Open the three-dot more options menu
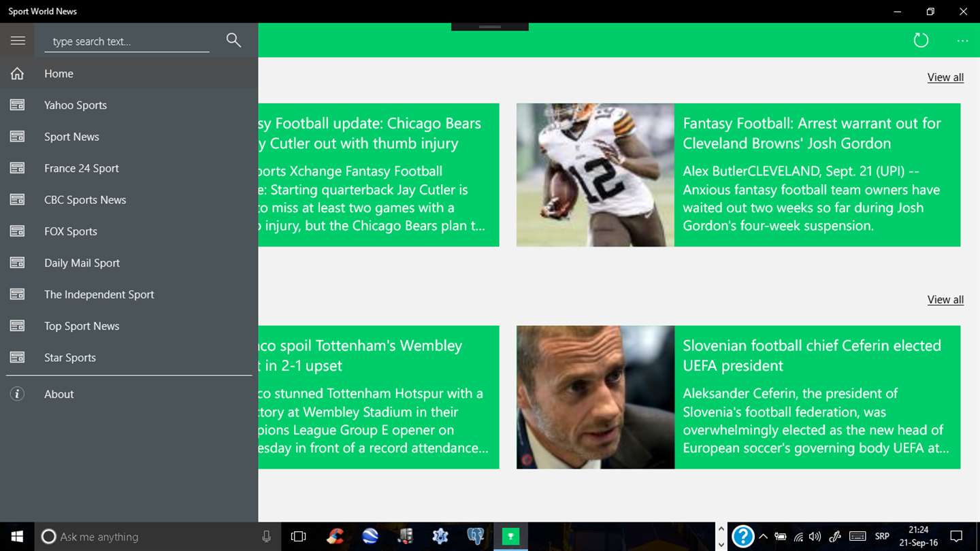This screenshot has height=551, width=980. 962,41
